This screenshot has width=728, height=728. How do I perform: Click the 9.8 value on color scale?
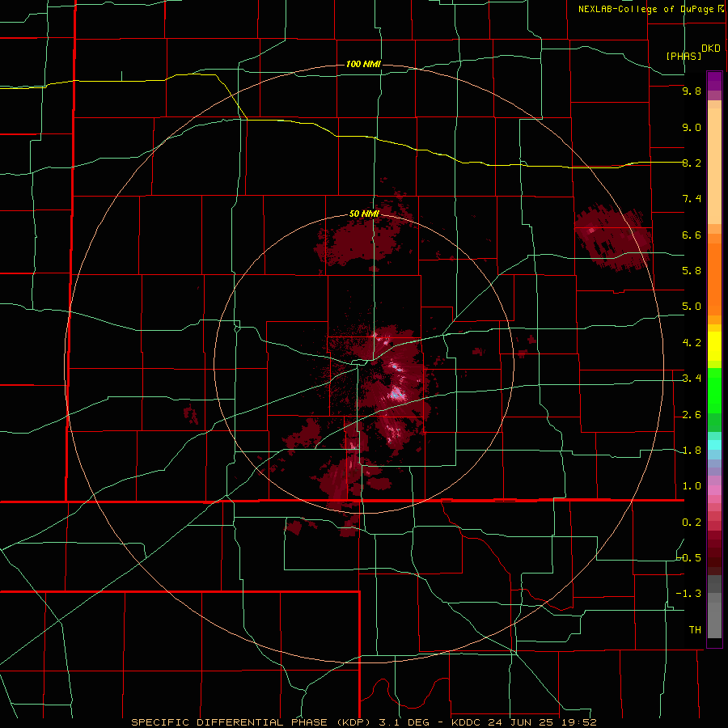click(x=692, y=91)
